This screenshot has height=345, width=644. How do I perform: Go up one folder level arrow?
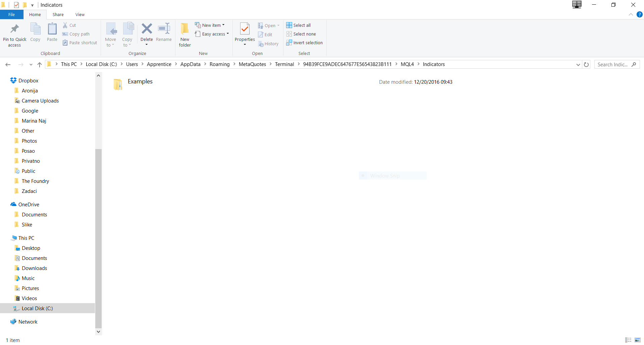(40, 64)
